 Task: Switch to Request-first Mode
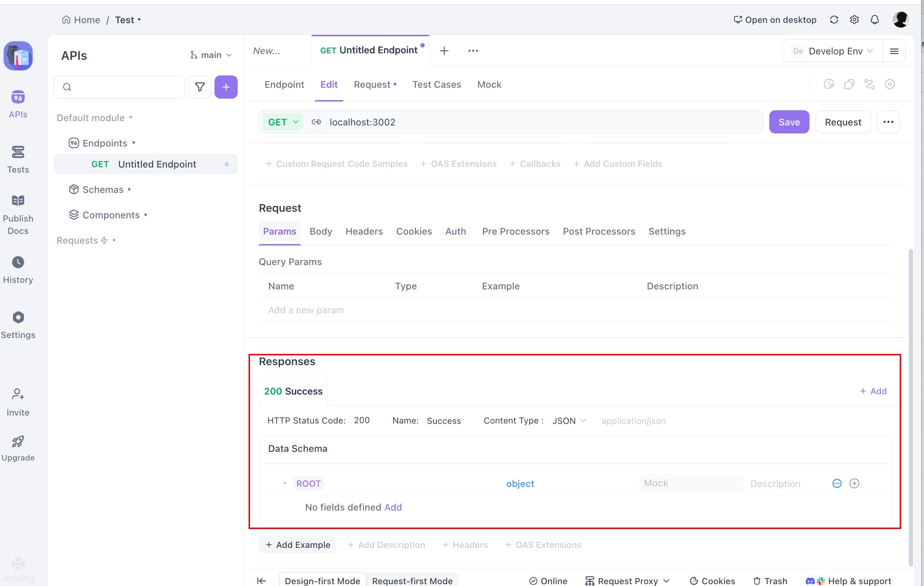click(412, 581)
